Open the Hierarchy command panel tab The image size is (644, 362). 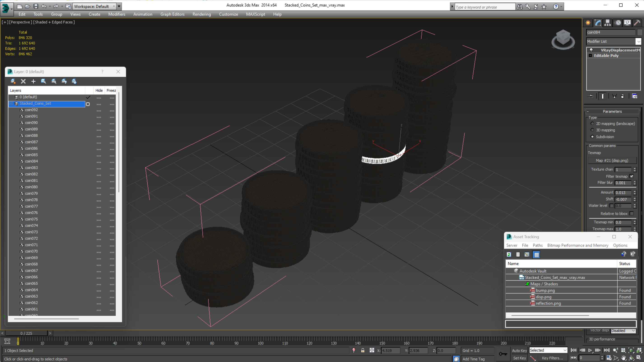pos(607,23)
